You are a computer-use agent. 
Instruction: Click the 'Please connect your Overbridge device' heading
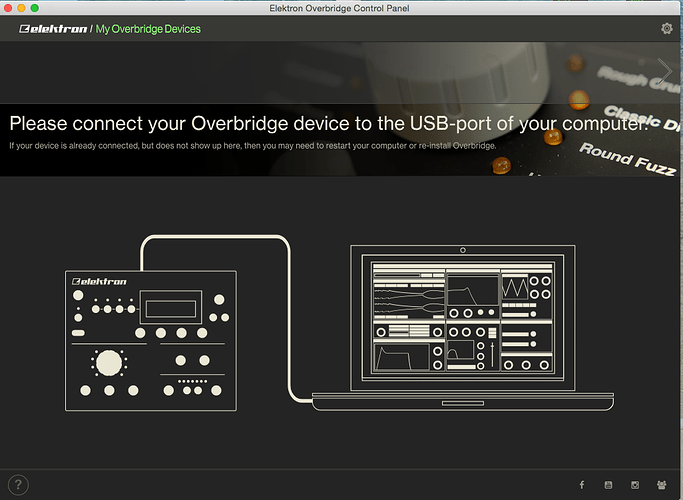pyautogui.click(x=329, y=124)
